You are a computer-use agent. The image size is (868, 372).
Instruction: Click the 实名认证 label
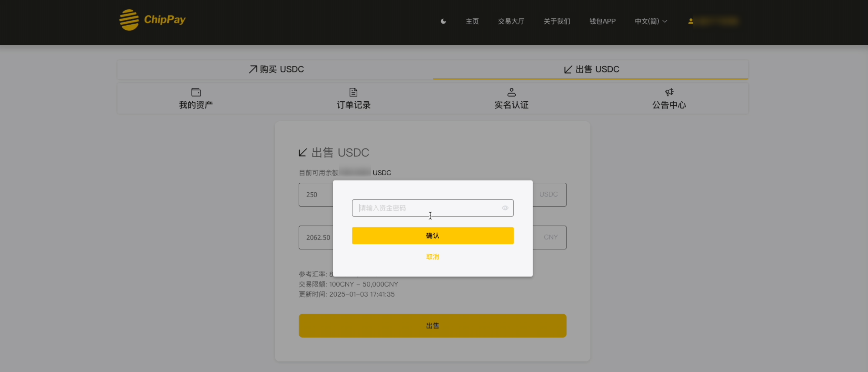511,105
